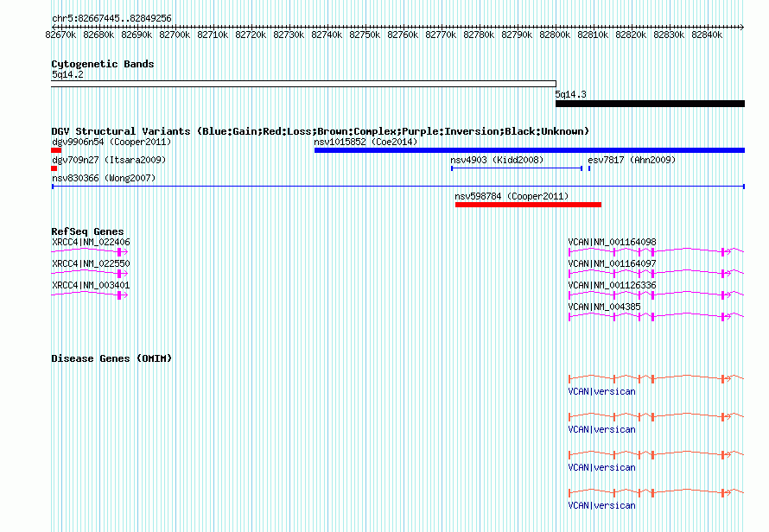The height and width of the screenshot is (532, 769).
Task: Select the thin blue nsv4903 span line
Action: tap(517, 168)
